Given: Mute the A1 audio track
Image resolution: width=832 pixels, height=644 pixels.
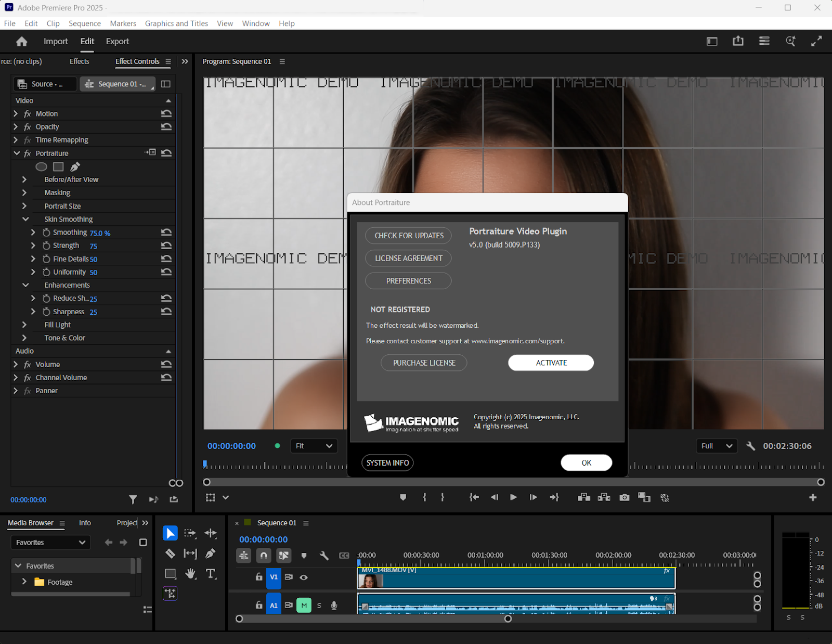Looking at the screenshot, I should pos(304,605).
